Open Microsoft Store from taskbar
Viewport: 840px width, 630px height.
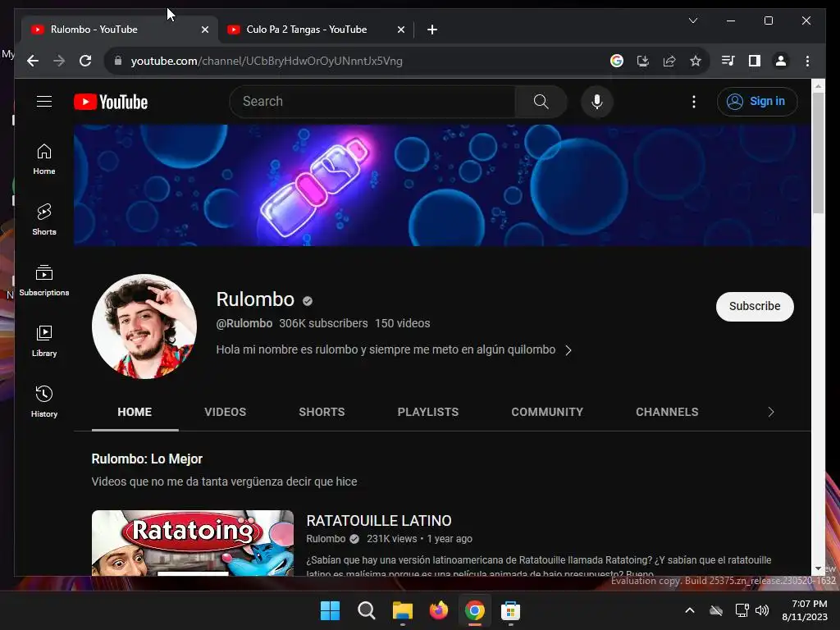pos(510,610)
